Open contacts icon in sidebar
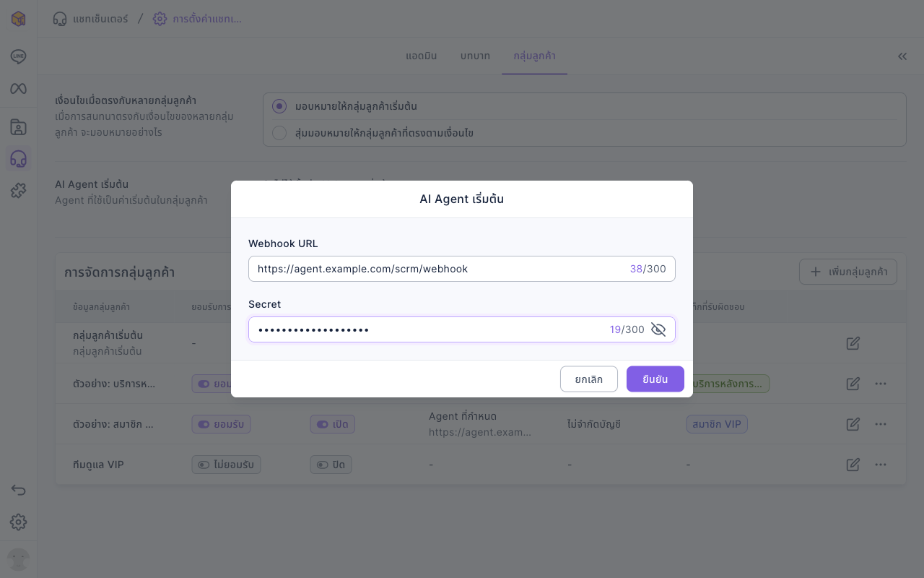The image size is (924, 578). [x=19, y=128]
